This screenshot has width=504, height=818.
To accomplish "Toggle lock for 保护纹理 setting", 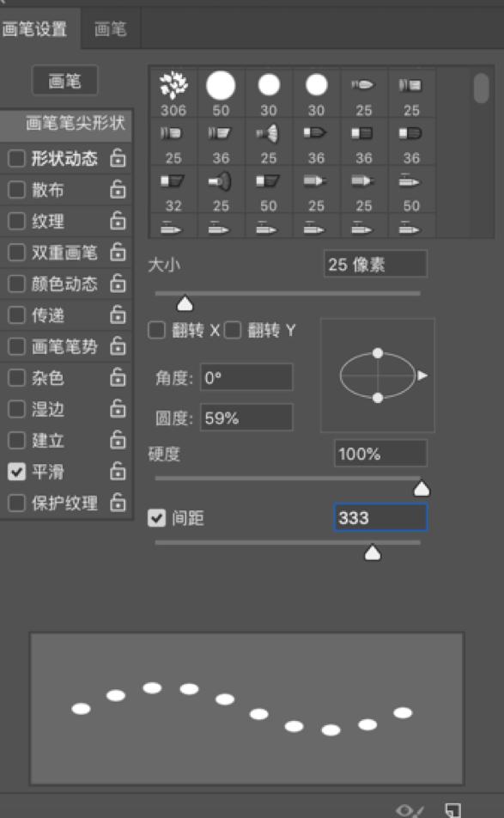I will 118,503.
